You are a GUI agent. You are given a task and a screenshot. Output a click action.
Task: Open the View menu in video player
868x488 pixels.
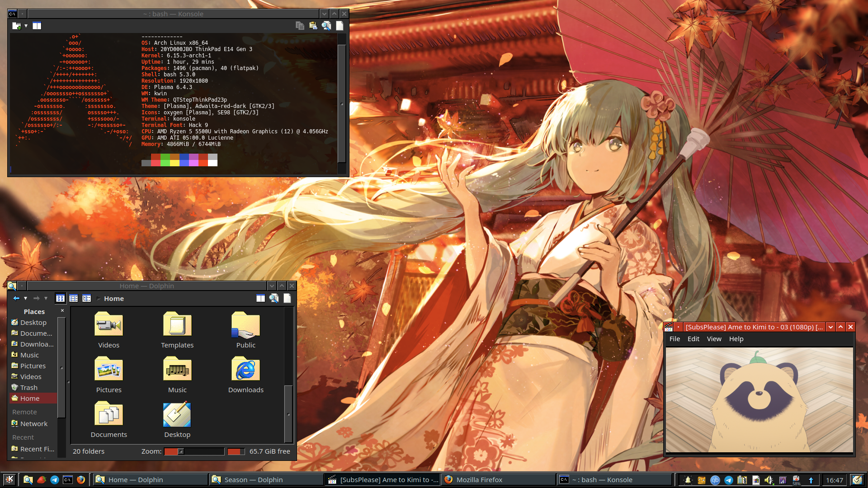(x=714, y=338)
